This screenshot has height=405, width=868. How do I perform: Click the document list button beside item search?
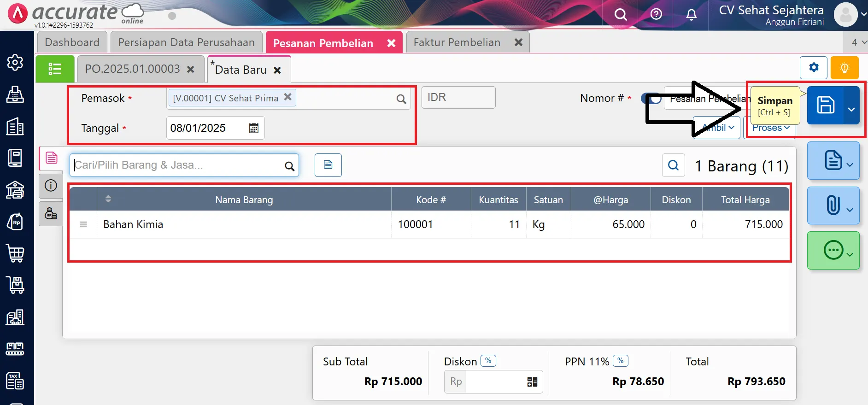(328, 165)
